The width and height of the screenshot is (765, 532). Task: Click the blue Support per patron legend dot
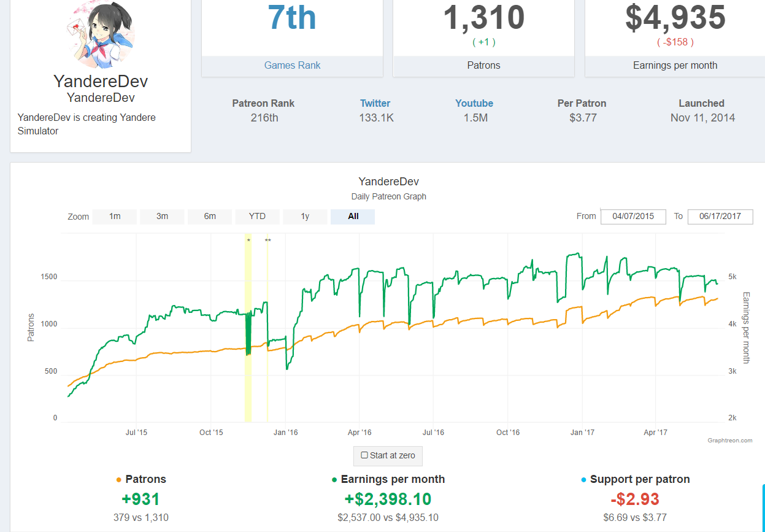(x=584, y=480)
